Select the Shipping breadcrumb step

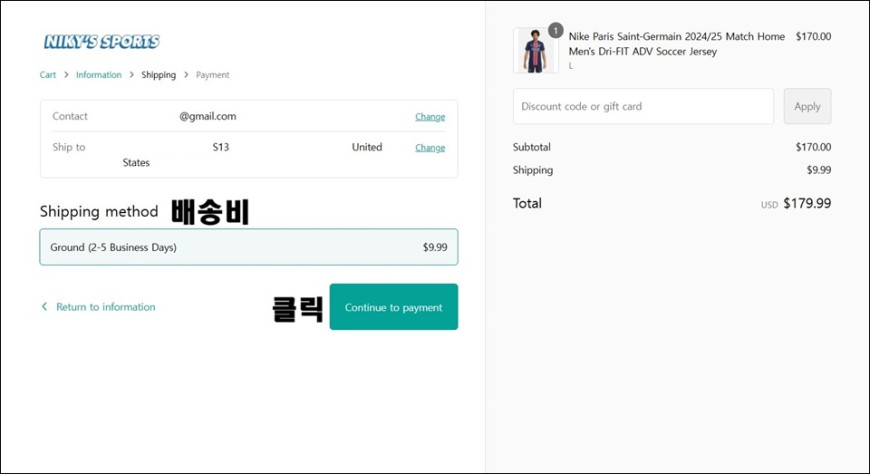coord(158,75)
